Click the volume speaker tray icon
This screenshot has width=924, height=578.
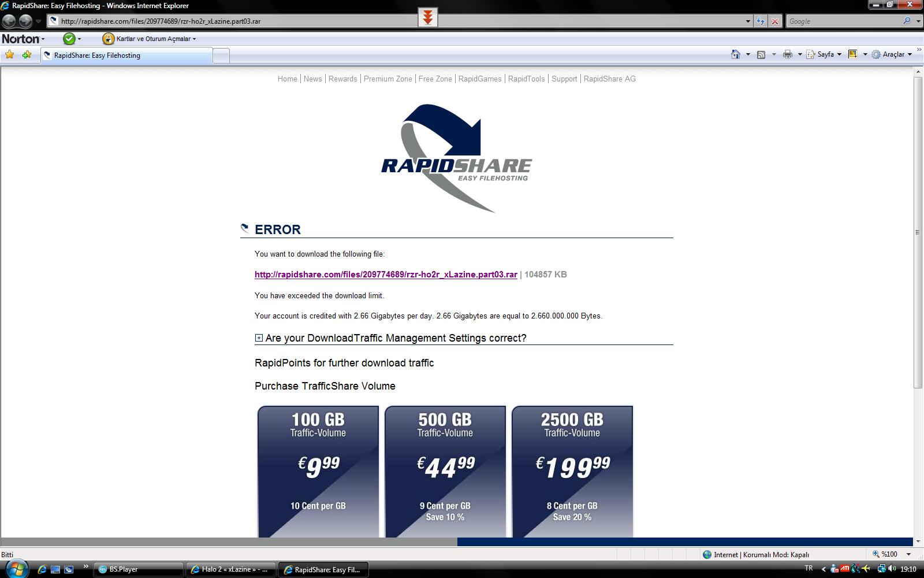(x=892, y=569)
